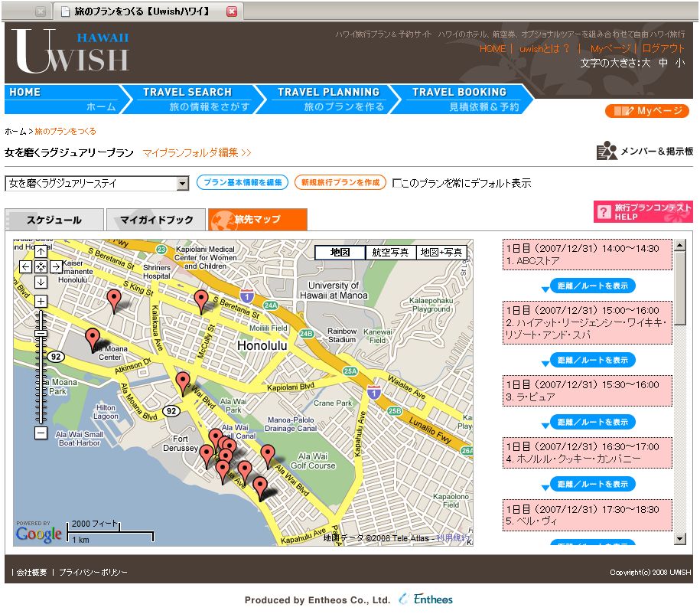Switch map view to 地図+写真

pyautogui.click(x=441, y=253)
